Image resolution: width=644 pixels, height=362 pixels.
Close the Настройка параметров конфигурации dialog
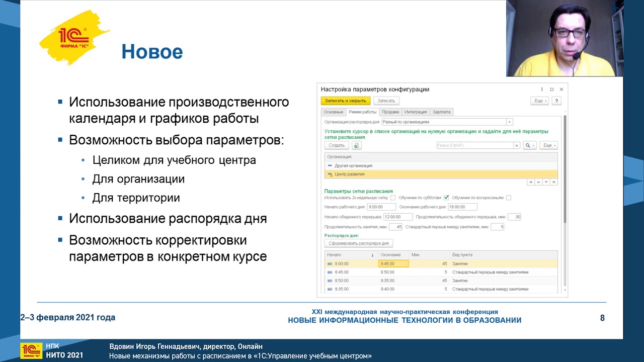click(x=561, y=89)
